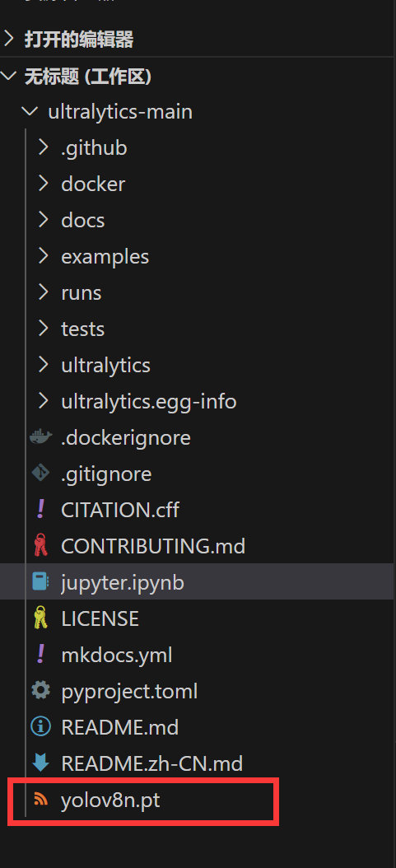Expand the examples folder chevron
Image resolution: width=396 pixels, height=868 pixels.
43,256
